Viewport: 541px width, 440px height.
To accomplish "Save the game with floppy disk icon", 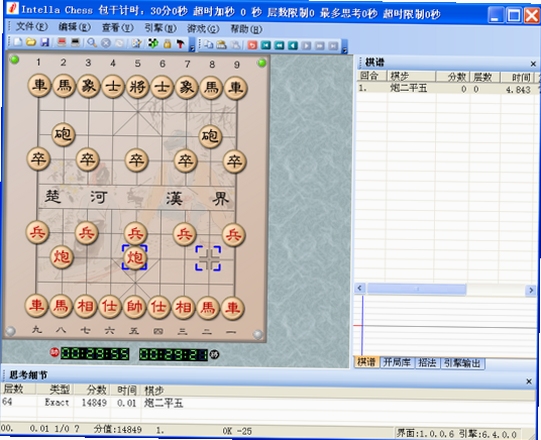I will 45,43.
